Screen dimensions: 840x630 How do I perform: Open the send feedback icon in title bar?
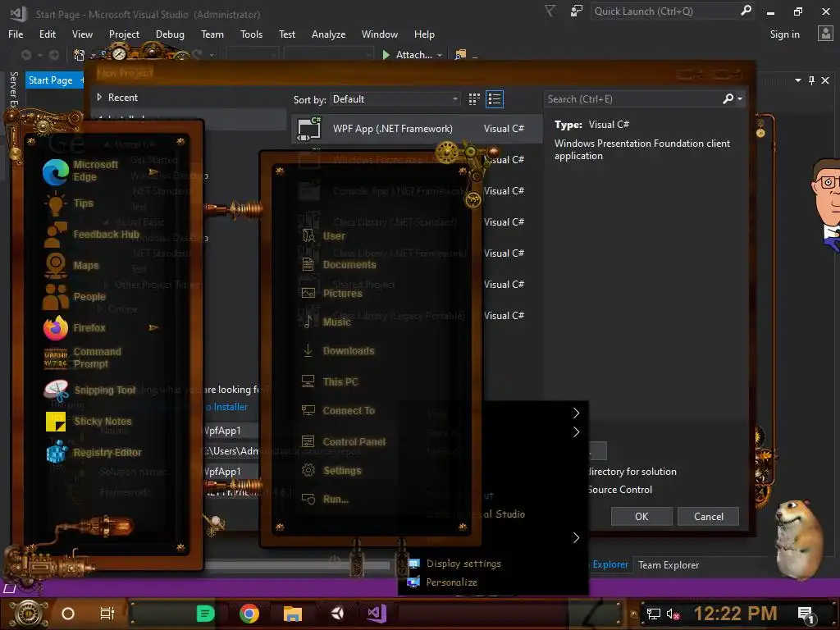click(x=577, y=11)
